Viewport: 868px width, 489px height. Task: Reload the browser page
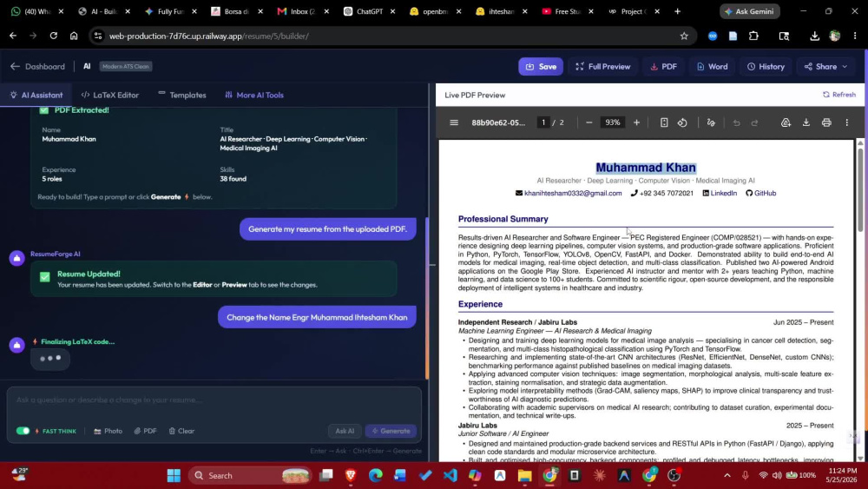coord(53,36)
